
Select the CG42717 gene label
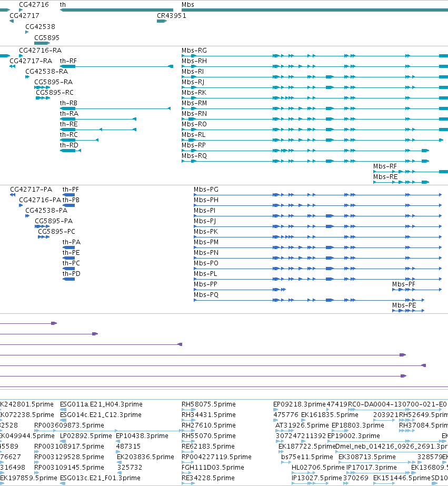(24, 16)
